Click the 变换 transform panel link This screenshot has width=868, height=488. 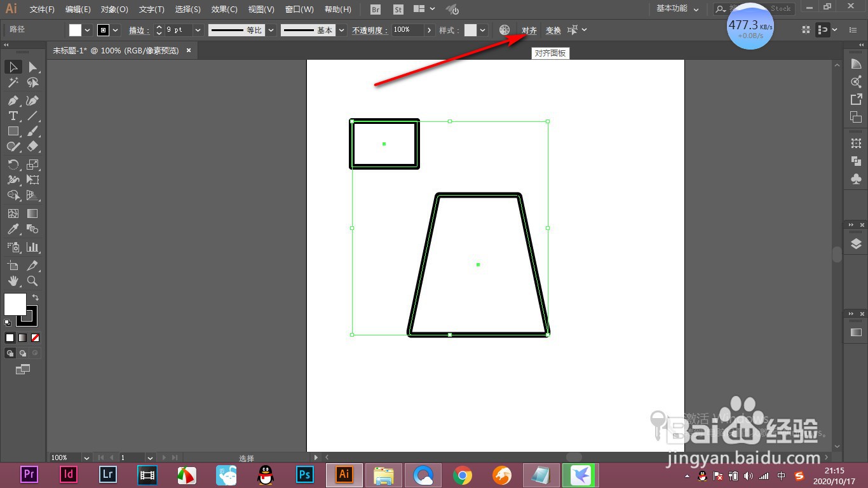[553, 30]
